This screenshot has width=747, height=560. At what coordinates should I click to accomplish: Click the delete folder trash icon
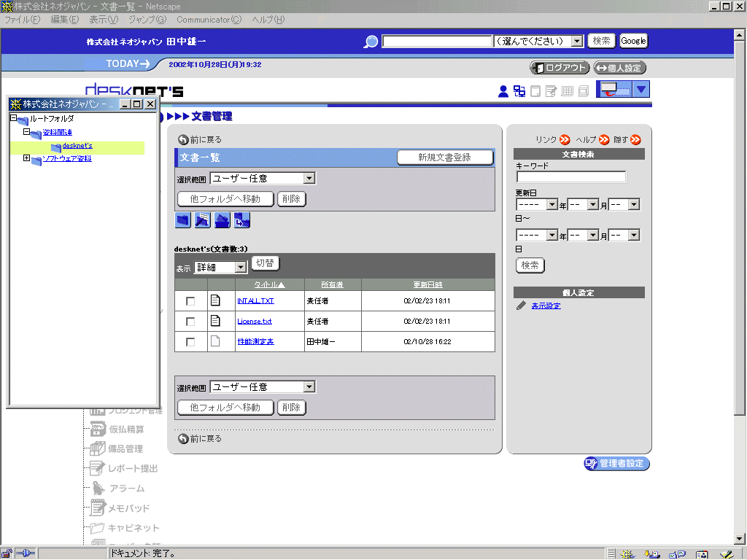[x=222, y=219]
